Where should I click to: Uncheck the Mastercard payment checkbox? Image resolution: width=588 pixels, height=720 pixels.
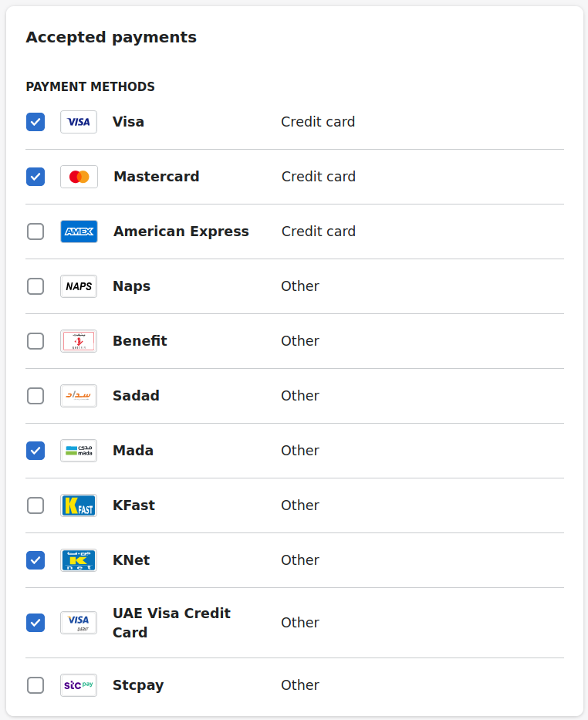(35, 177)
